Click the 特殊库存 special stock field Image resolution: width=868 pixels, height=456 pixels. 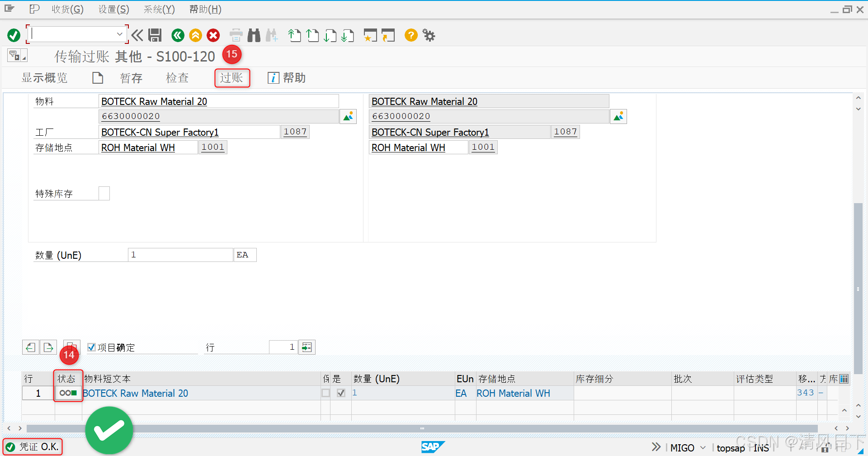pos(104,194)
